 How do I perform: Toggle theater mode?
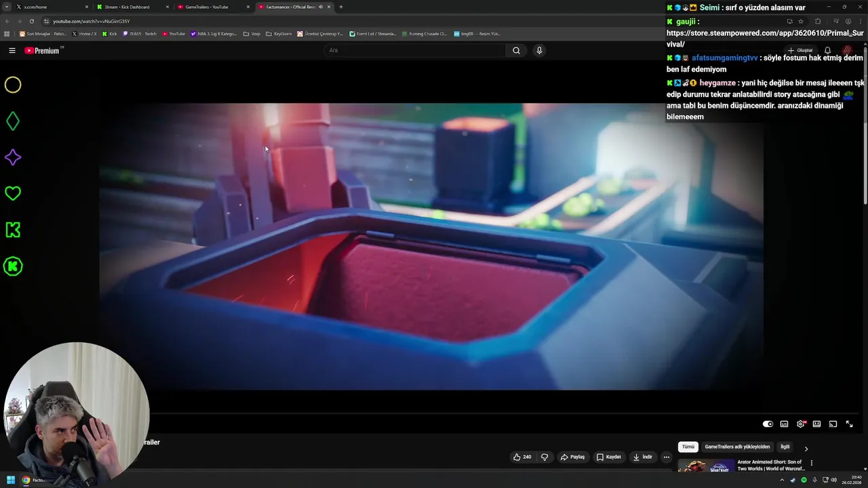[x=816, y=424]
